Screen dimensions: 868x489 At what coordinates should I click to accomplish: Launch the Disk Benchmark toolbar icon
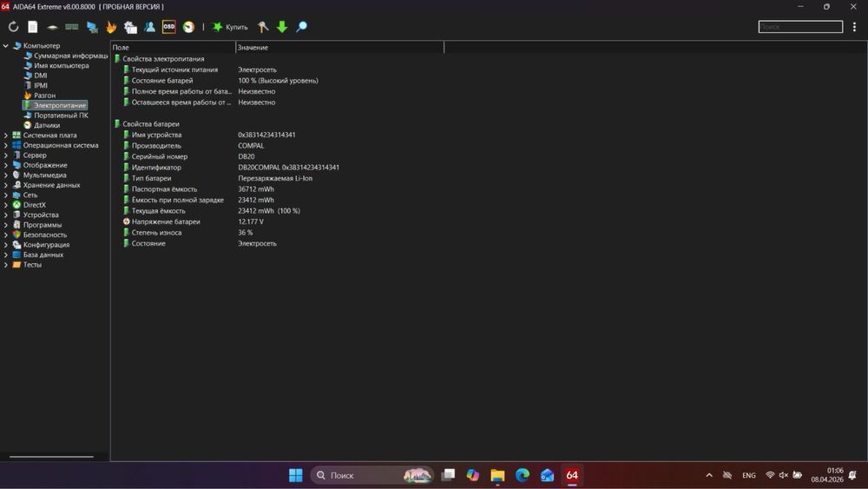pyautogui.click(x=52, y=27)
